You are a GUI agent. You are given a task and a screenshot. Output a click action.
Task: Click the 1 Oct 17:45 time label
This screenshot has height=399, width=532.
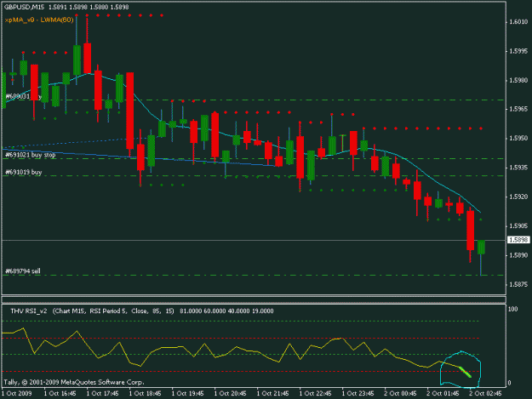(x=102, y=394)
